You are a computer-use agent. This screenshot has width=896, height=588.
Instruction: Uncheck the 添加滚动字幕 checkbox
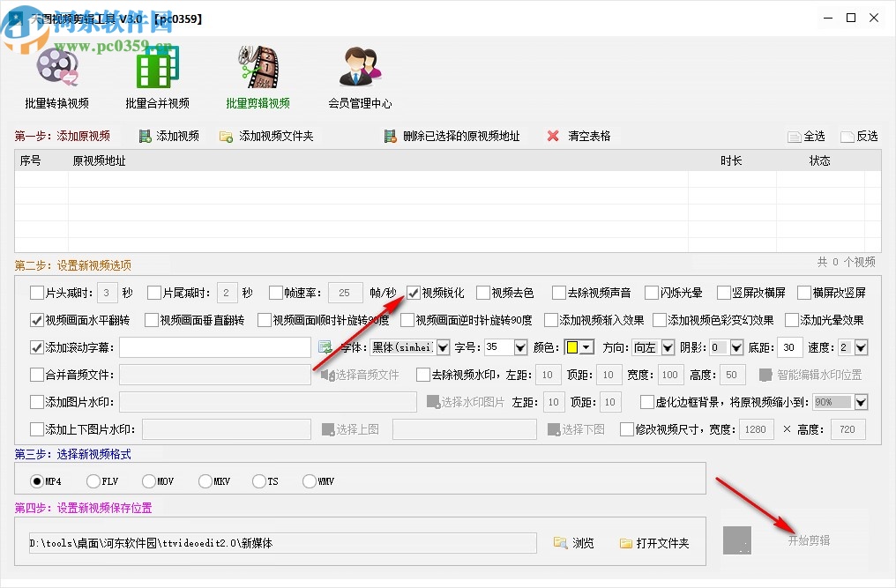[36, 347]
